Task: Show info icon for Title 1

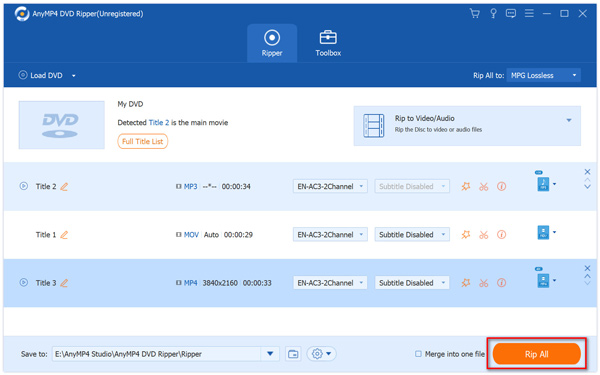Action: [x=501, y=235]
